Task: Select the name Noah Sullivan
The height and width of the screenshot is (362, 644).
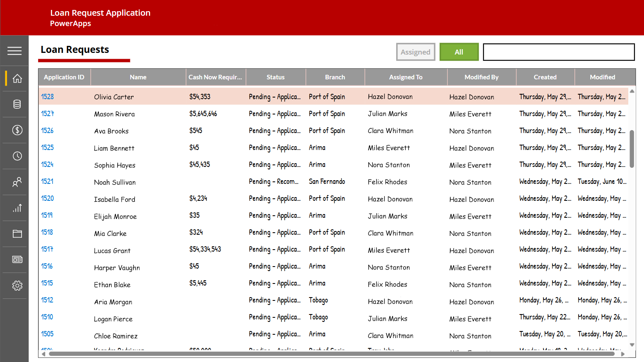Action: [115, 182]
